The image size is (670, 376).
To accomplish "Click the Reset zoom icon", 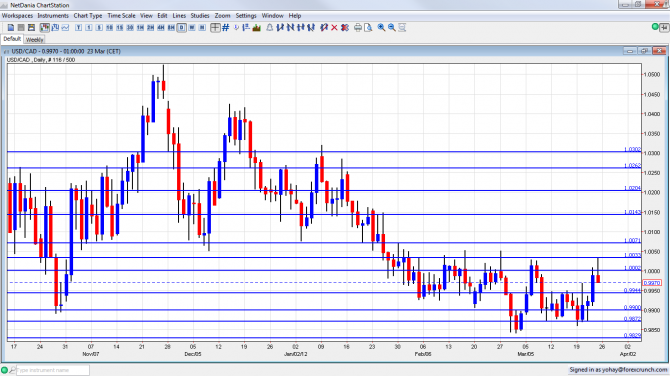I will [402, 28].
